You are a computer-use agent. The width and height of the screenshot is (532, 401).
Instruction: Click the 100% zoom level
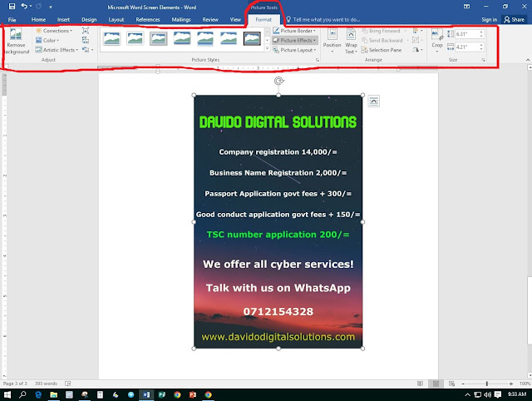pos(525,384)
